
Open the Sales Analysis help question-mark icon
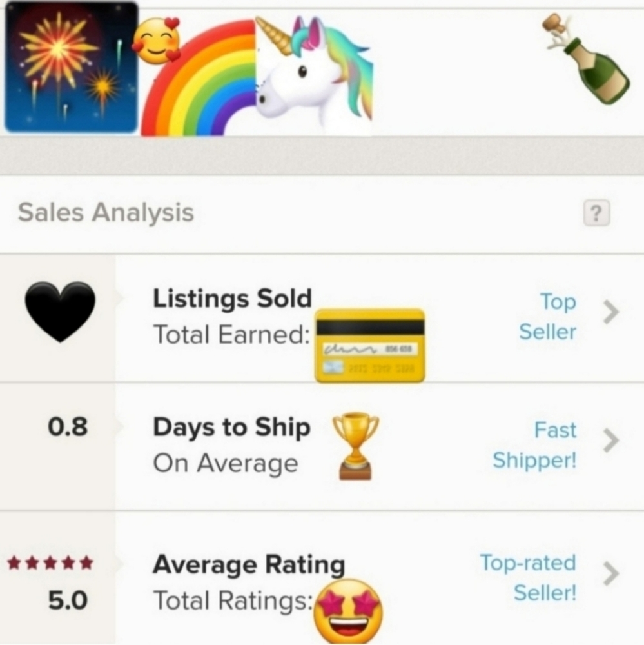pos(596,213)
